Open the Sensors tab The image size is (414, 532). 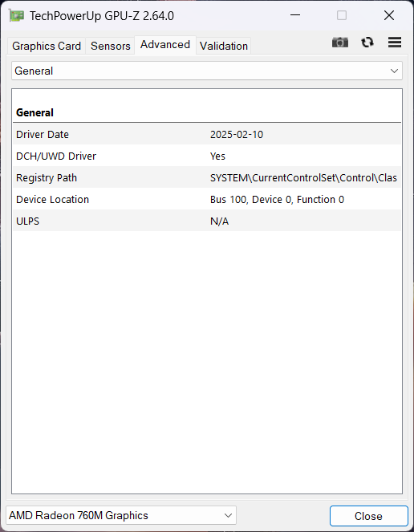[x=111, y=46]
